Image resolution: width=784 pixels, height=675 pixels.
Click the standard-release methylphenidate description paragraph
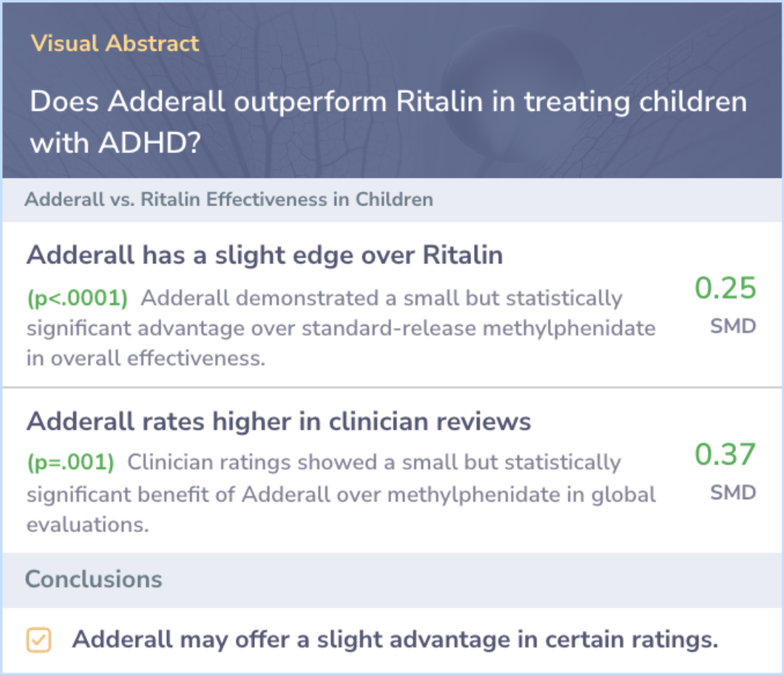coord(341,329)
